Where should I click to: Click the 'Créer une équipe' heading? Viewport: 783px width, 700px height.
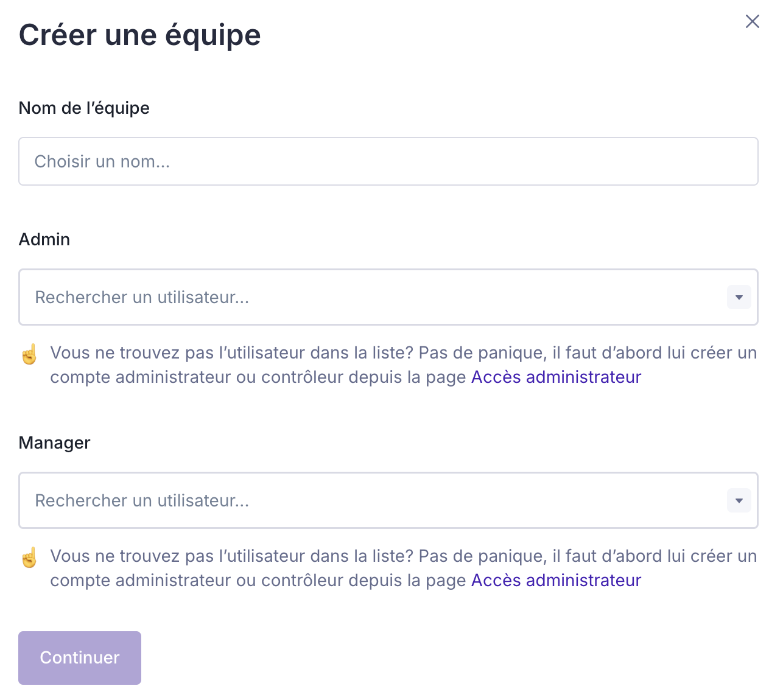(140, 35)
